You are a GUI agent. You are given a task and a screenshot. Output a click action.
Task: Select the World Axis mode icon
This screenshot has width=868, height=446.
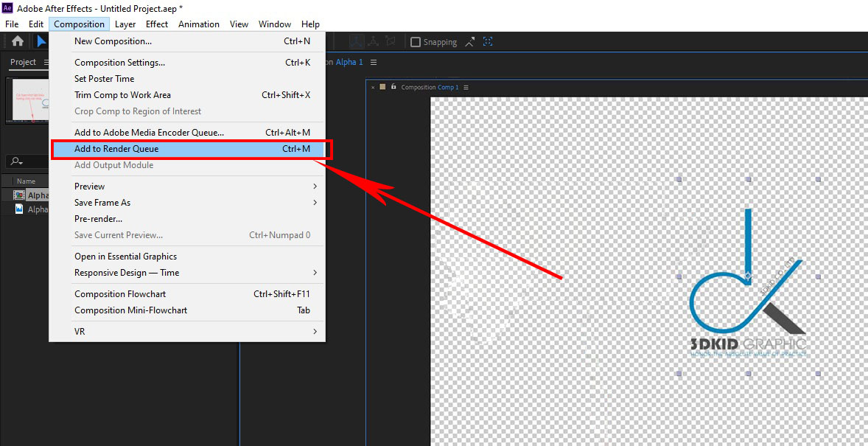pyautogui.click(x=374, y=42)
